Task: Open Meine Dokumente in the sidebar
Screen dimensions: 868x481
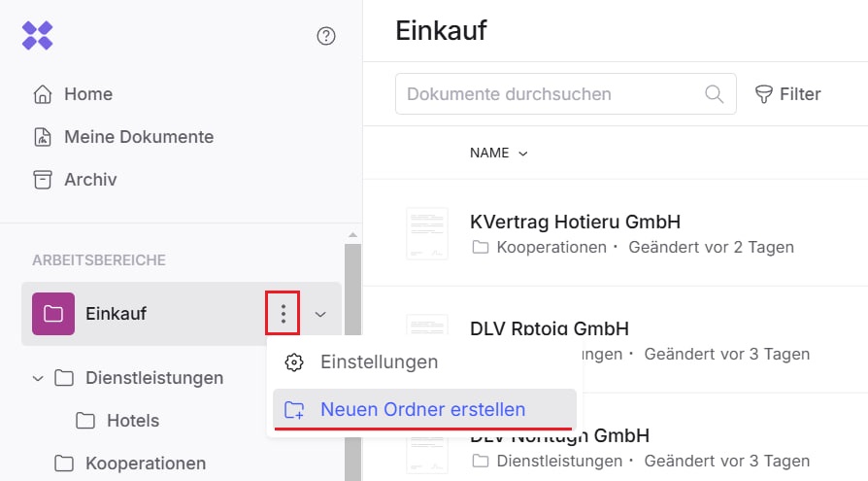Action: point(138,137)
